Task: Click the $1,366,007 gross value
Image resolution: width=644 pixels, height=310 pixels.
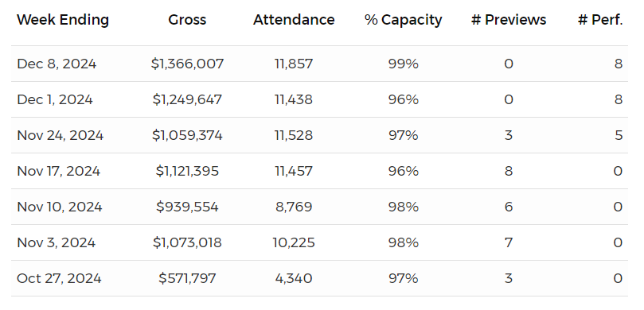Action: click(187, 64)
